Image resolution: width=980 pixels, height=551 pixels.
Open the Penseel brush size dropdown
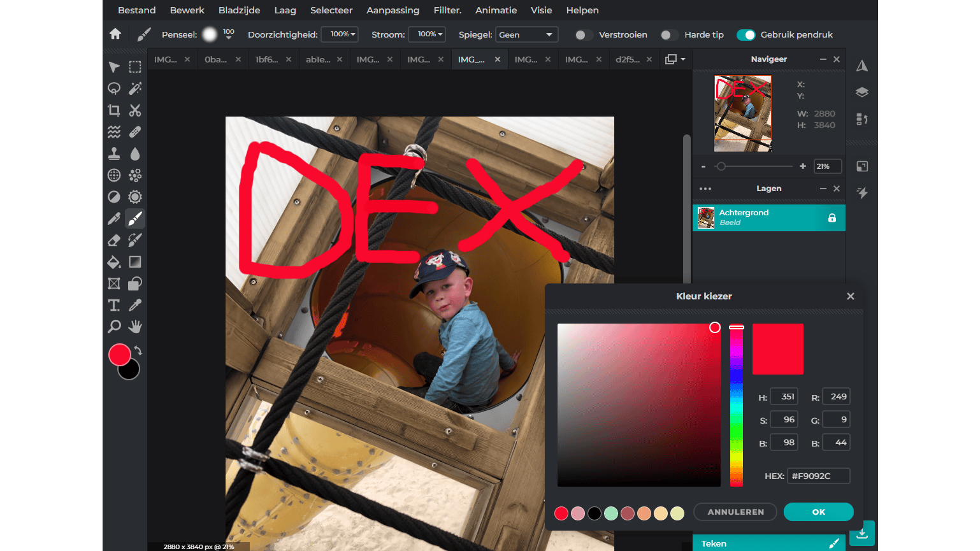click(229, 34)
